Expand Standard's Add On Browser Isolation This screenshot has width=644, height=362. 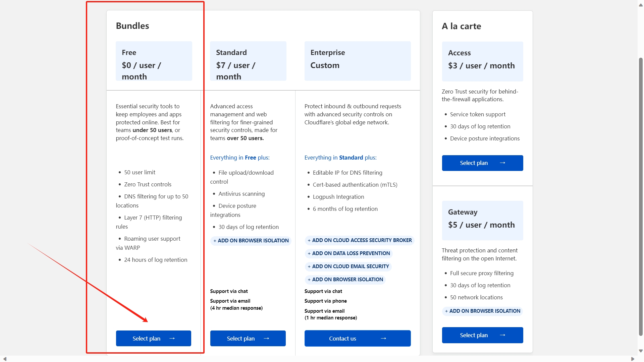pyautogui.click(x=251, y=241)
